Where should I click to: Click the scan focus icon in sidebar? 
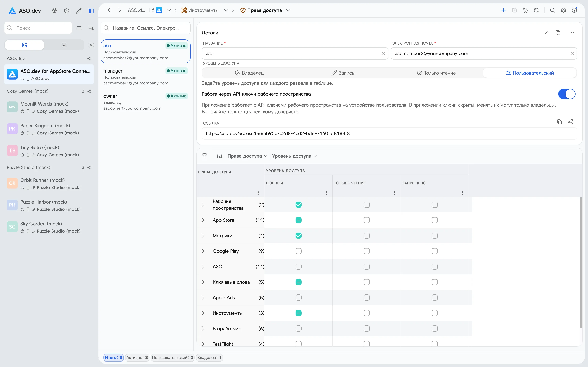click(91, 45)
